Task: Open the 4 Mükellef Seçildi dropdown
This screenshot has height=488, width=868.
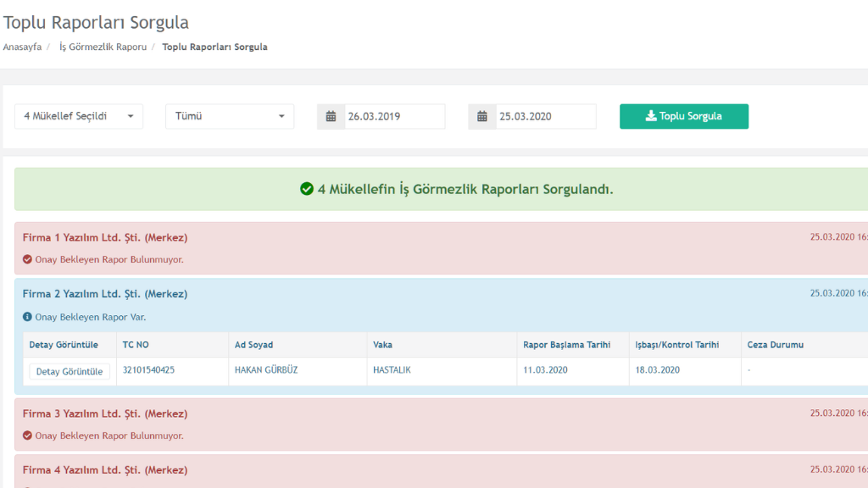Action: click(x=79, y=117)
